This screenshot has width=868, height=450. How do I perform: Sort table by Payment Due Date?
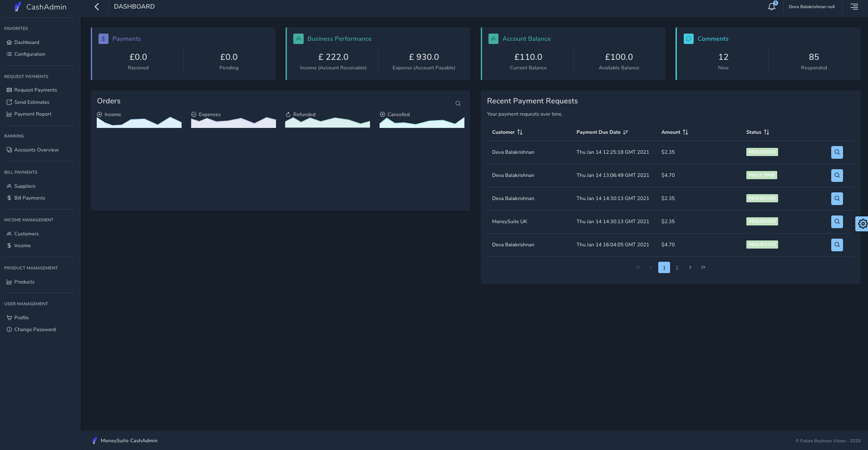626,132
